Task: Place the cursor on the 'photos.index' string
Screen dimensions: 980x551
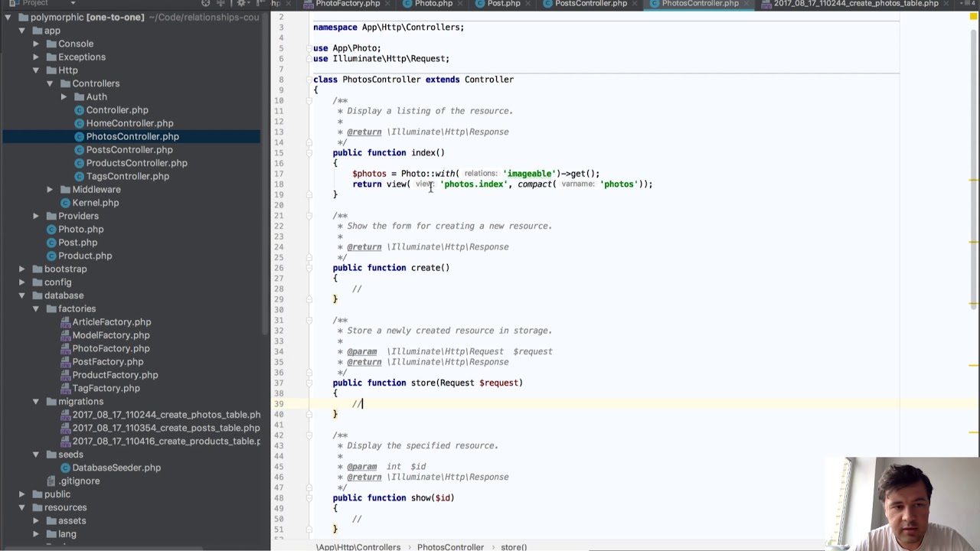Action: click(x=473, y=184)
